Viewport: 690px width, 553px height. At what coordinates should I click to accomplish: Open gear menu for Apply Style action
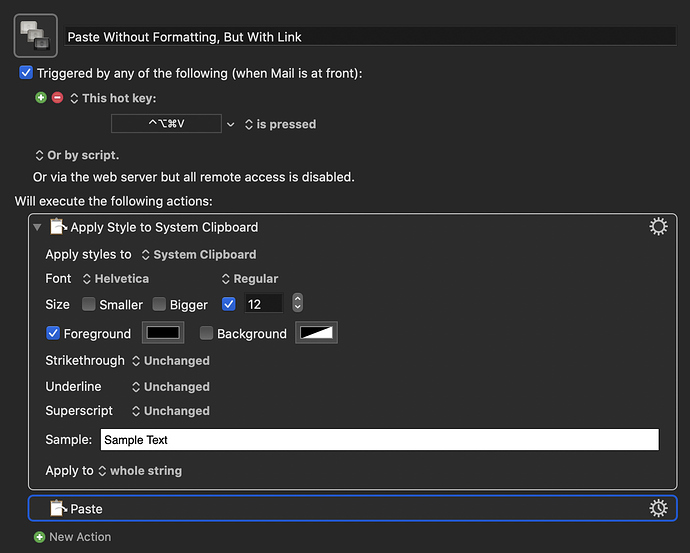click(658, 227)
